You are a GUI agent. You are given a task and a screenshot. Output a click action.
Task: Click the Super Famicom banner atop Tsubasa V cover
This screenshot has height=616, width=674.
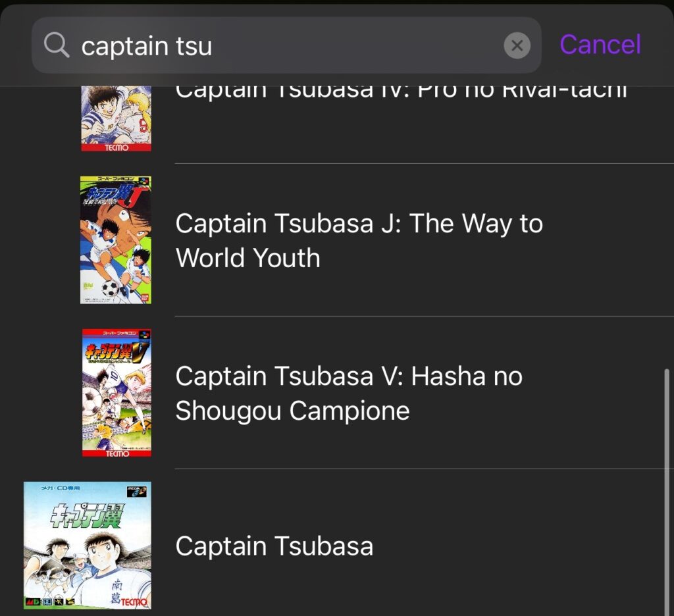(112, 335)
